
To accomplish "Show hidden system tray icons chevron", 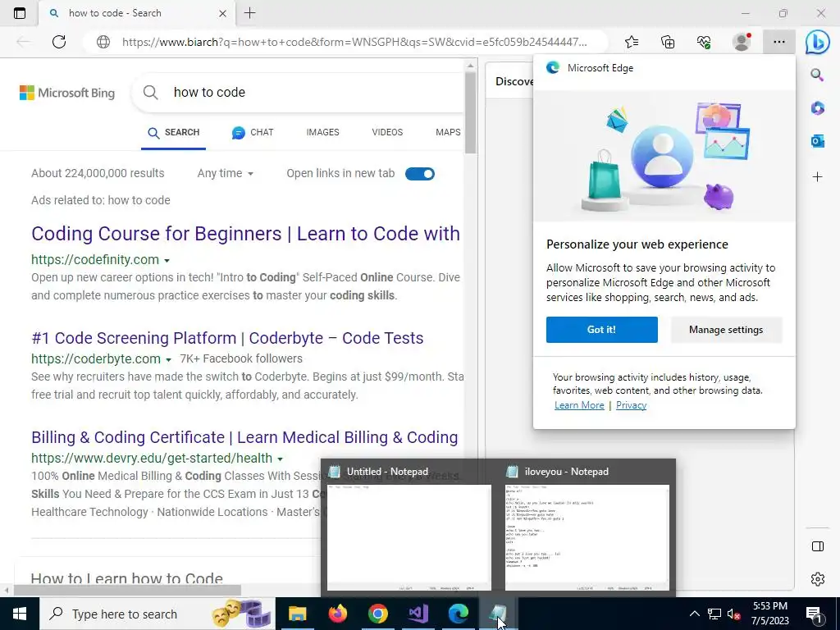I will point(694,614).
